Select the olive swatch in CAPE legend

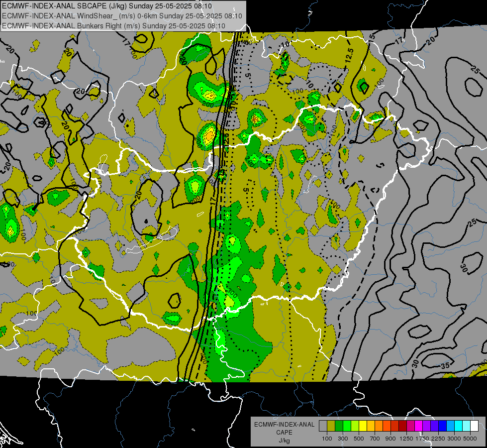(x=331, y=426)
